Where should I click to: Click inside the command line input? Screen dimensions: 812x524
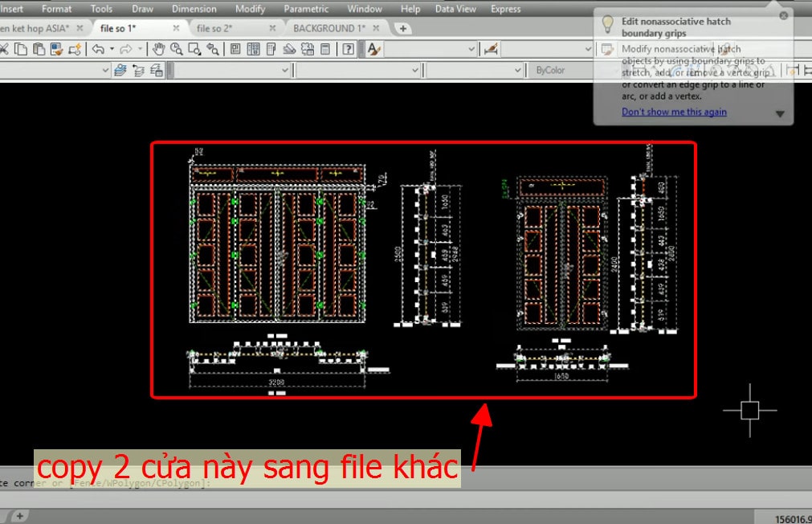241,483
